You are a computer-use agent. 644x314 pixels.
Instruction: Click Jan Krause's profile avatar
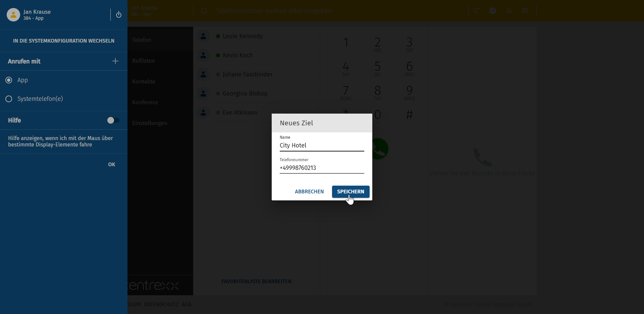(x=14, y=15)
